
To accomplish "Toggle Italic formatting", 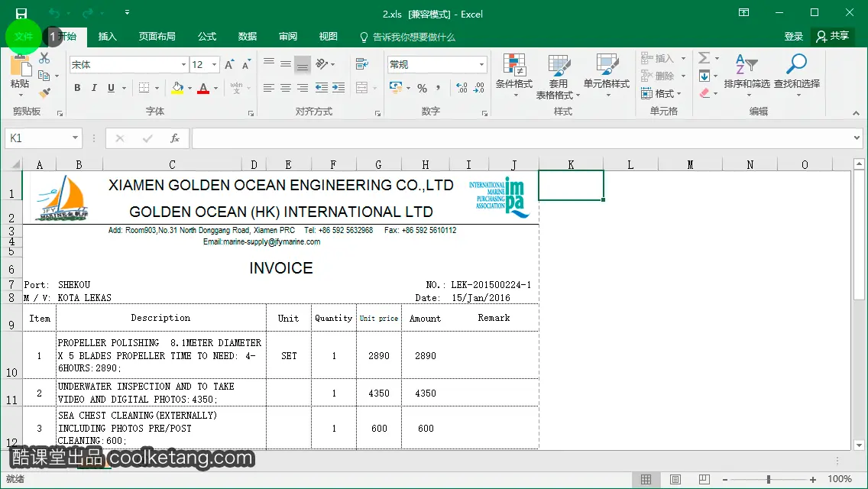I will pos(94,88).
